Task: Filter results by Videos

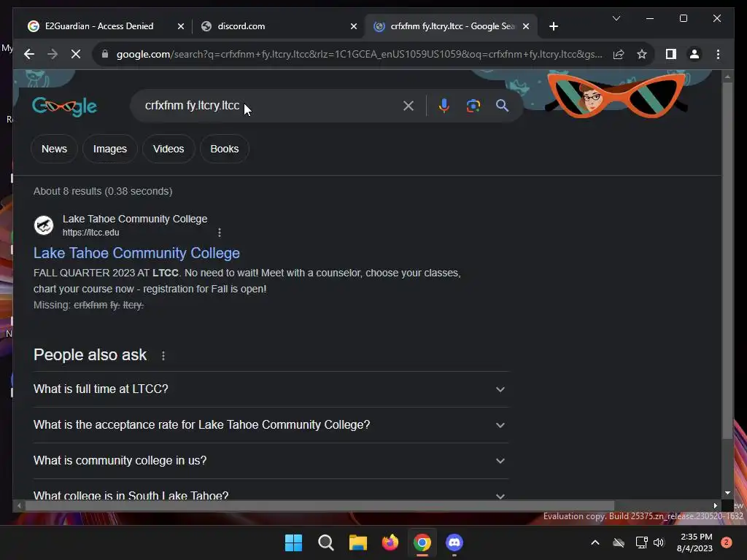Action: pyautogui.click(x=169, y=149)
